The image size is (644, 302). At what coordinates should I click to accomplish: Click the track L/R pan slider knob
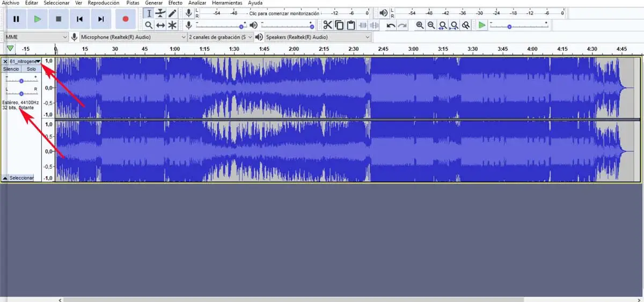(x=21, y=93)
